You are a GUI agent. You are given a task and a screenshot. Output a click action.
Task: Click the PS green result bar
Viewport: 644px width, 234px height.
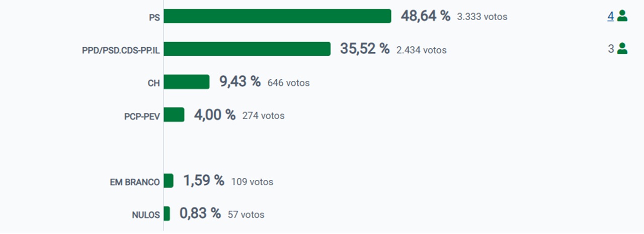[x=277, y=16]
